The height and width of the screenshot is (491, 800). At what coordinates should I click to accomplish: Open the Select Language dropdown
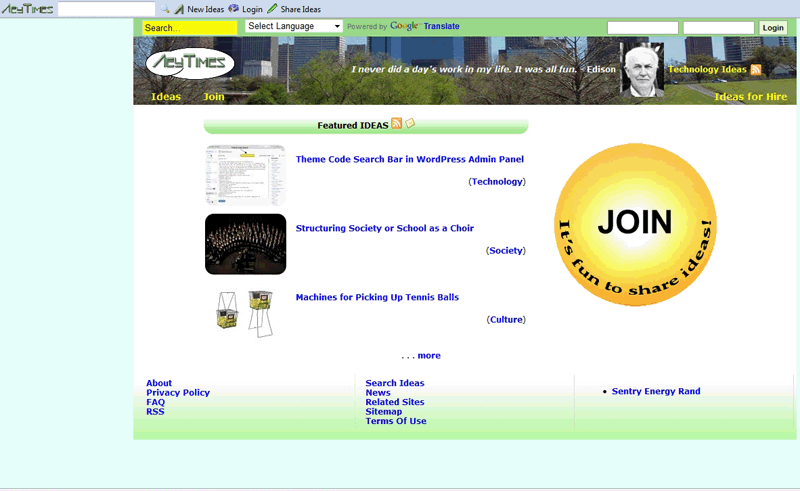coord(294,26)
